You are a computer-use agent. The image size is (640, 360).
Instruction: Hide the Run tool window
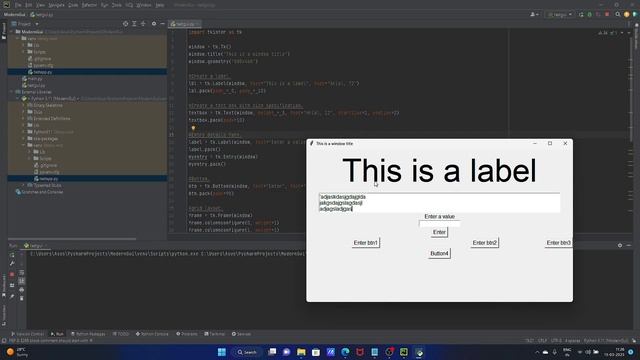point(629,245)
